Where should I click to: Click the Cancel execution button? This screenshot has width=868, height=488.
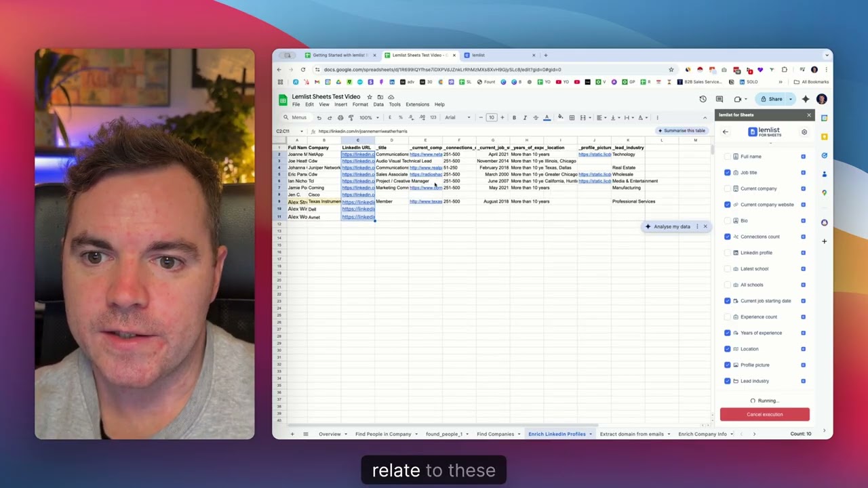point(765,415)
